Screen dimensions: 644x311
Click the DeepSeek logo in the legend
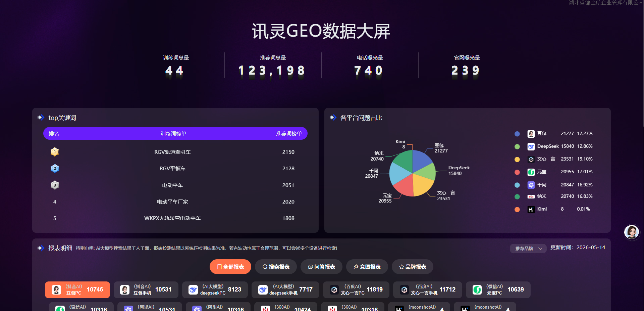[x=531, y=146]
